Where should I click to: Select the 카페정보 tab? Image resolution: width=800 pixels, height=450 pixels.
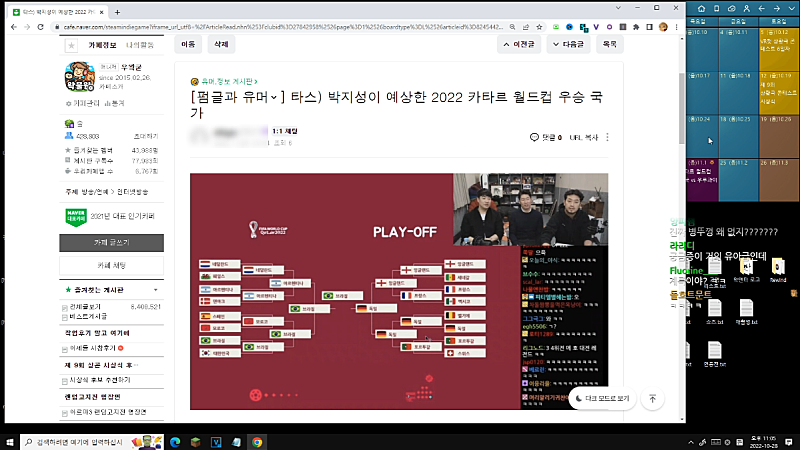point(102,45)
